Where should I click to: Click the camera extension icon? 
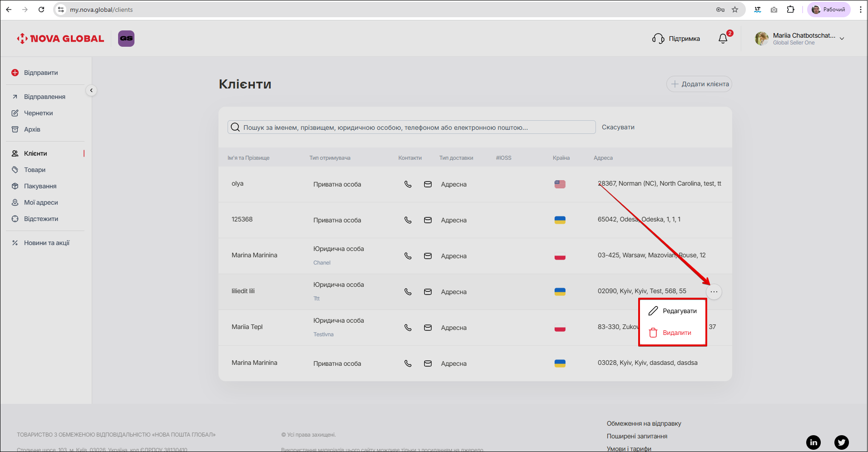coord(774,10)
